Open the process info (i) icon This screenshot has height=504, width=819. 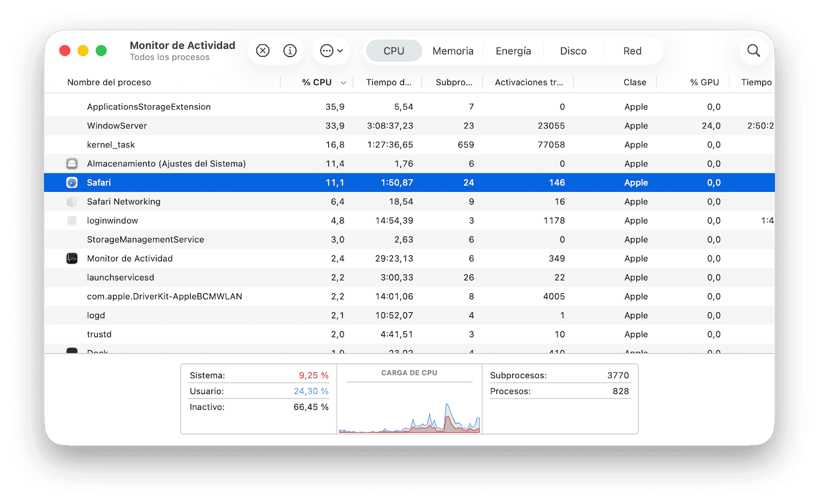pos(290,51)
